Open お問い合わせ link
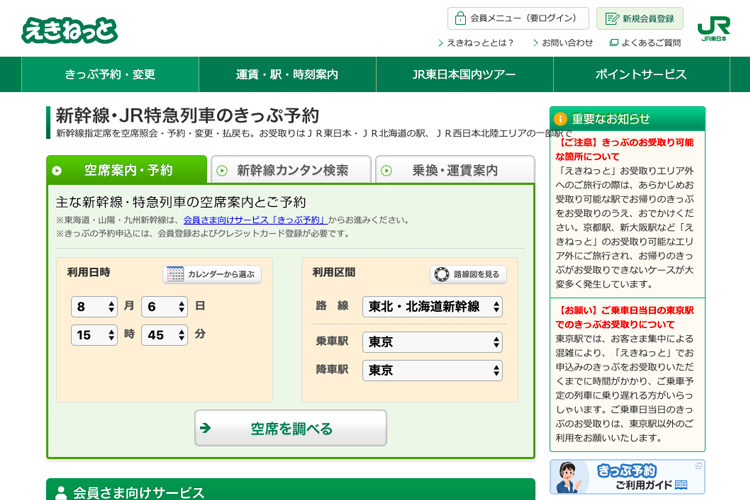Viewport: 750px width, 500px height. (x=563, y=43)
